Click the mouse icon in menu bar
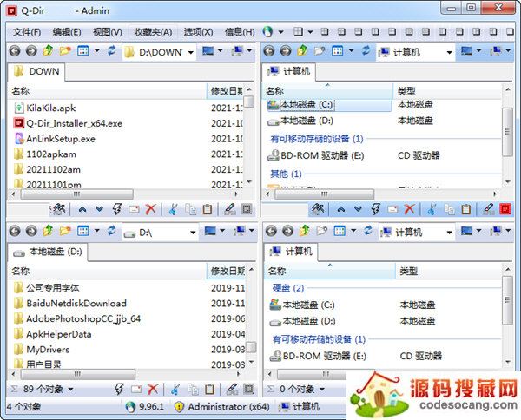This screenshot has width=521, height=420. point(267,32)
